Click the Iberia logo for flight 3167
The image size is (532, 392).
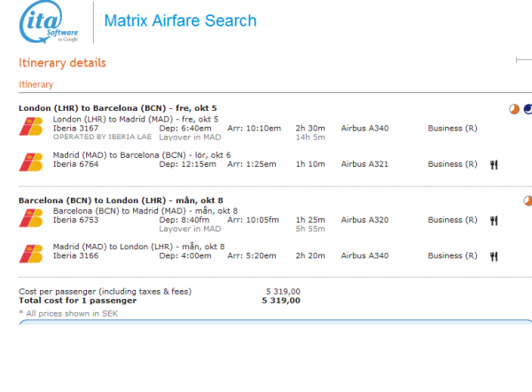[30, 127]
